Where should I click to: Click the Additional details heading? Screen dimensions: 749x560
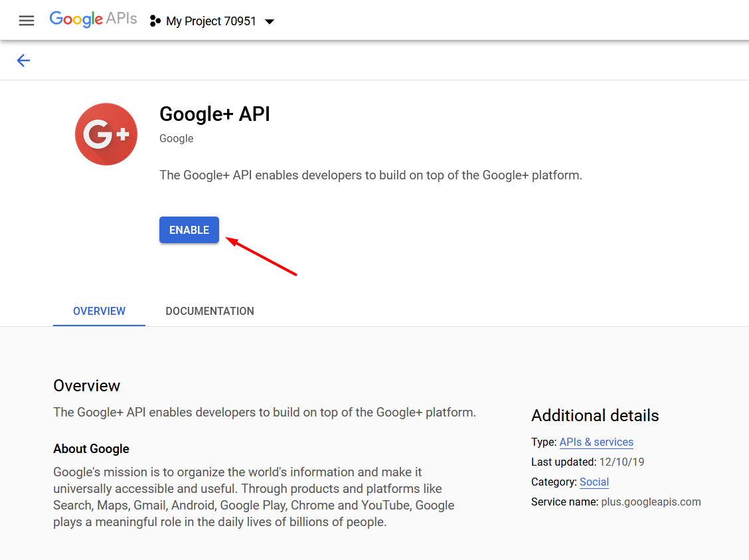coord(595,415)
